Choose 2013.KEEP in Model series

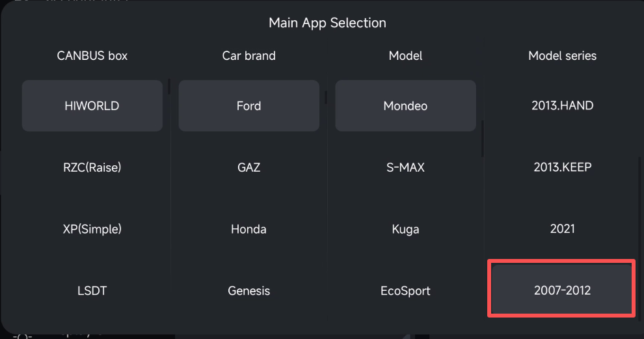562,167
